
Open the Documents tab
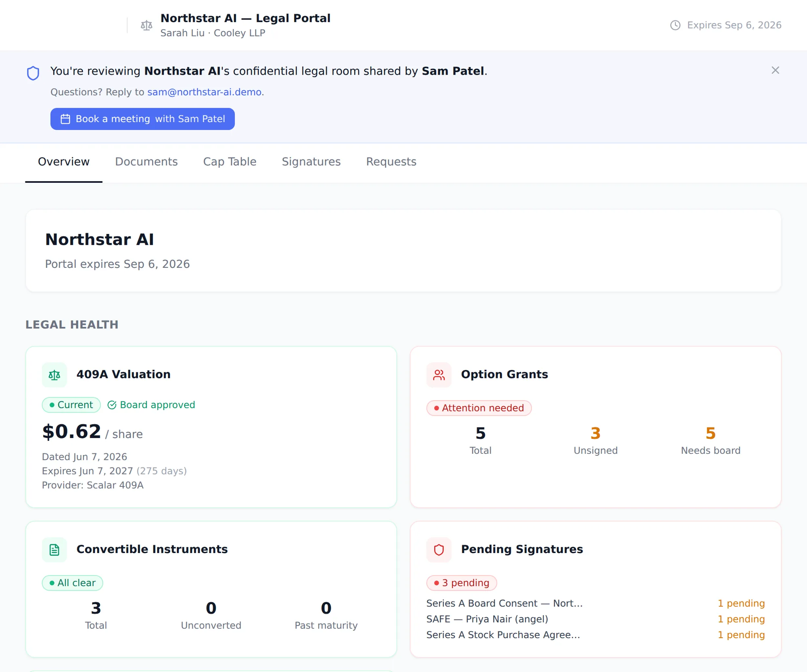(146, 162)
